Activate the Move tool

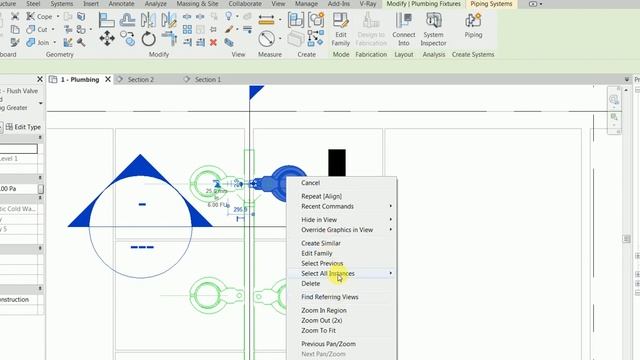107,39
